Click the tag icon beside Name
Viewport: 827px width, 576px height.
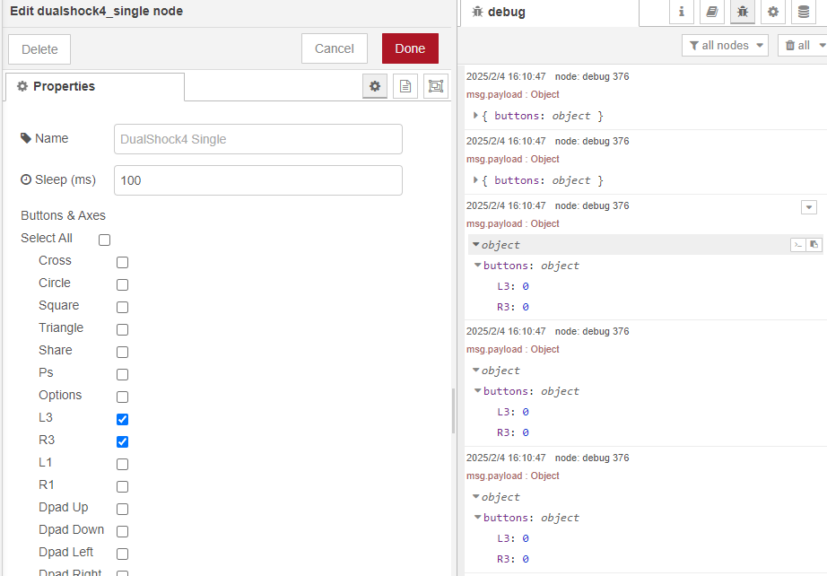click(25, 138)
